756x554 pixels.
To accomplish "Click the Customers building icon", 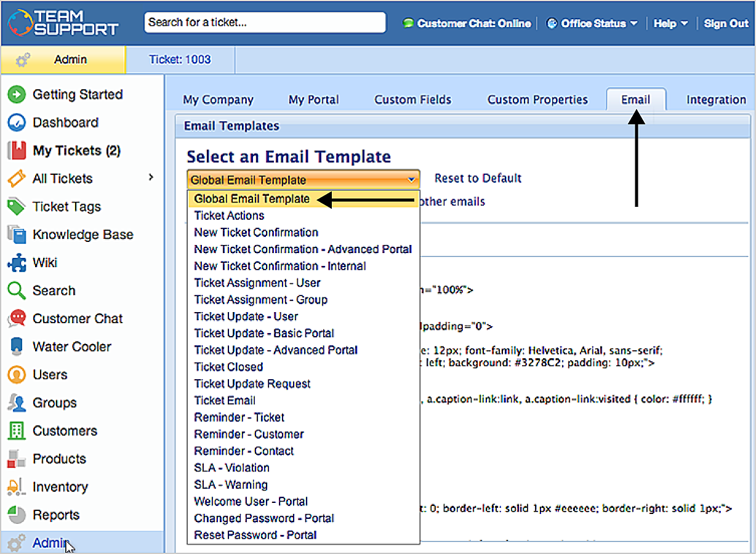I will [16, 431].
